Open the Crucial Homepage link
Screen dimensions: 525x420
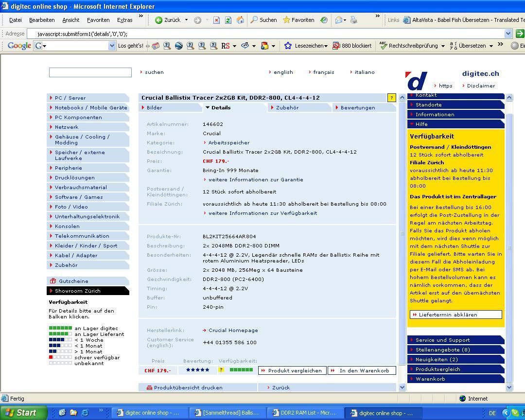pyautogui.click(x=233, y=330)
